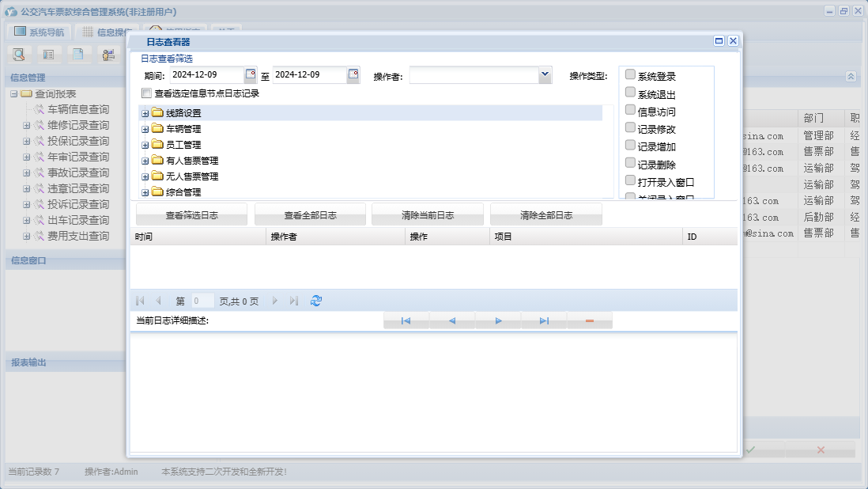The width and height of the screenshot is (868, 489).
Task: Go to last page in log pager
Action: [294, 301]
